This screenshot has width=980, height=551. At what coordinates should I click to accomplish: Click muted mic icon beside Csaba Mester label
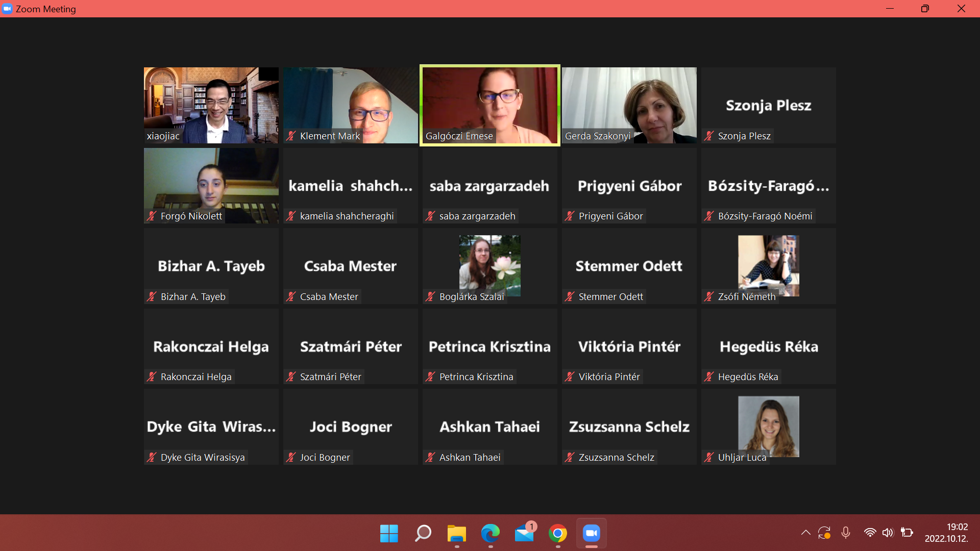pyautogui.click(x=291, y=296)
